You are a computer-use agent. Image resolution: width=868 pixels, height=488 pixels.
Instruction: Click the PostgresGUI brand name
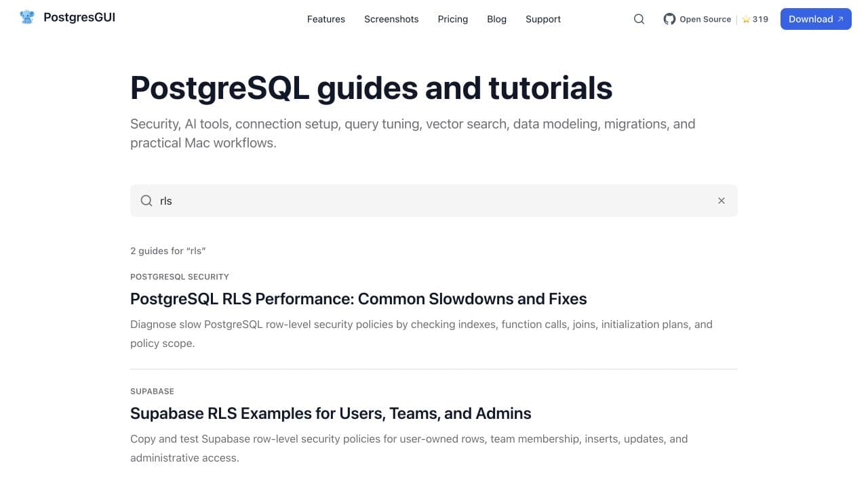79,18
